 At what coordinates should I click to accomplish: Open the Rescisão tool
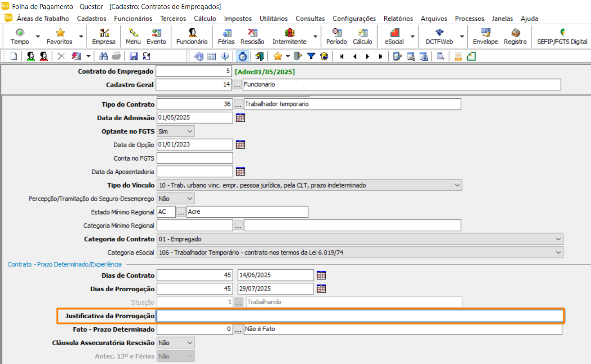[252, 36]
